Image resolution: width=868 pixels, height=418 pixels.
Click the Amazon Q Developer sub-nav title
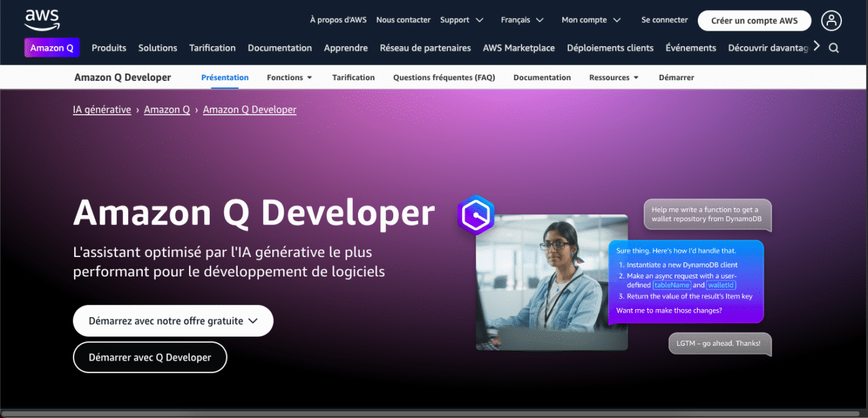coord(123,77)
